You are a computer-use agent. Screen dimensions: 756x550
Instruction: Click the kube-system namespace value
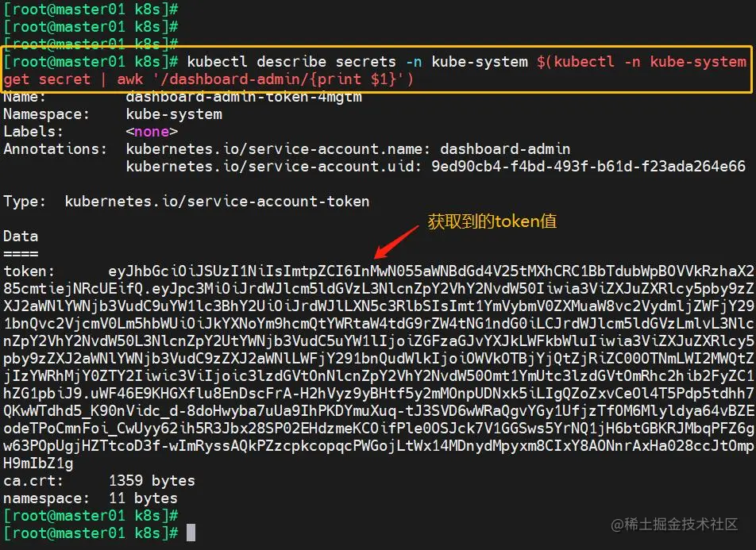coord(174,114)
